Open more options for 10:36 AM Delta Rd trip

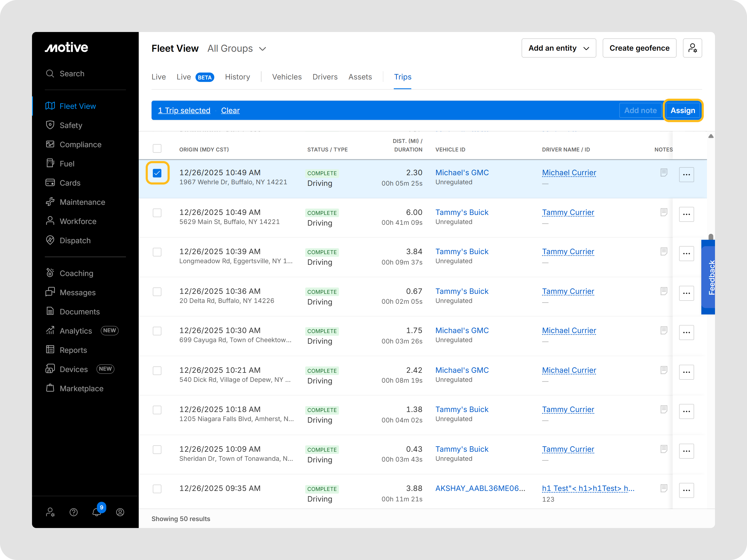(x=686, y=293)
